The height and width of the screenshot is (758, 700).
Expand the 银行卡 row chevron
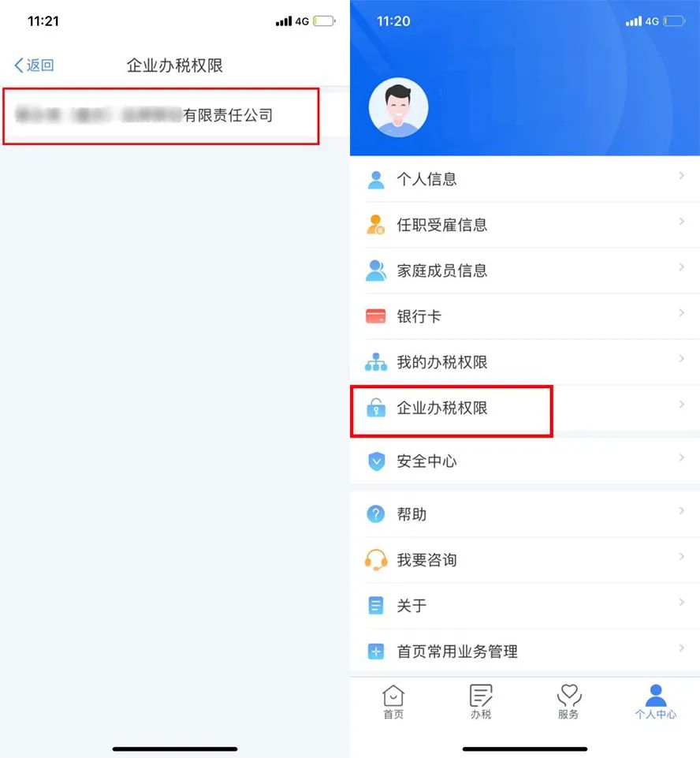pos(681,313)
